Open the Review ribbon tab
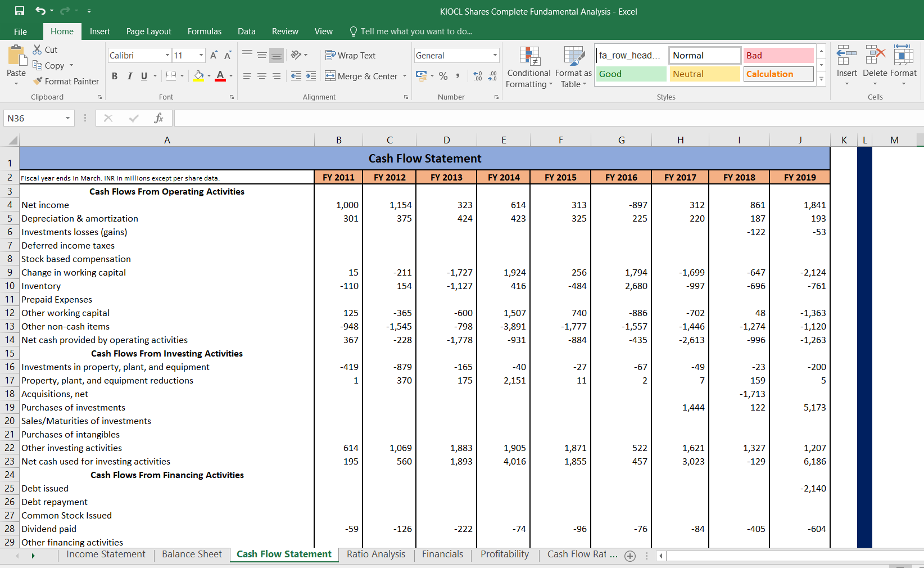 [285, 31]
